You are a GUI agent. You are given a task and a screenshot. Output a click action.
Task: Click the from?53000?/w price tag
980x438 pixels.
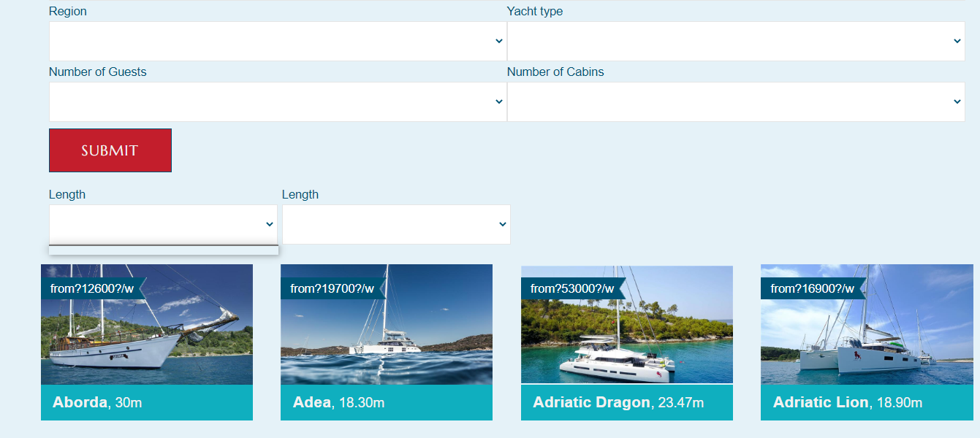572,288
